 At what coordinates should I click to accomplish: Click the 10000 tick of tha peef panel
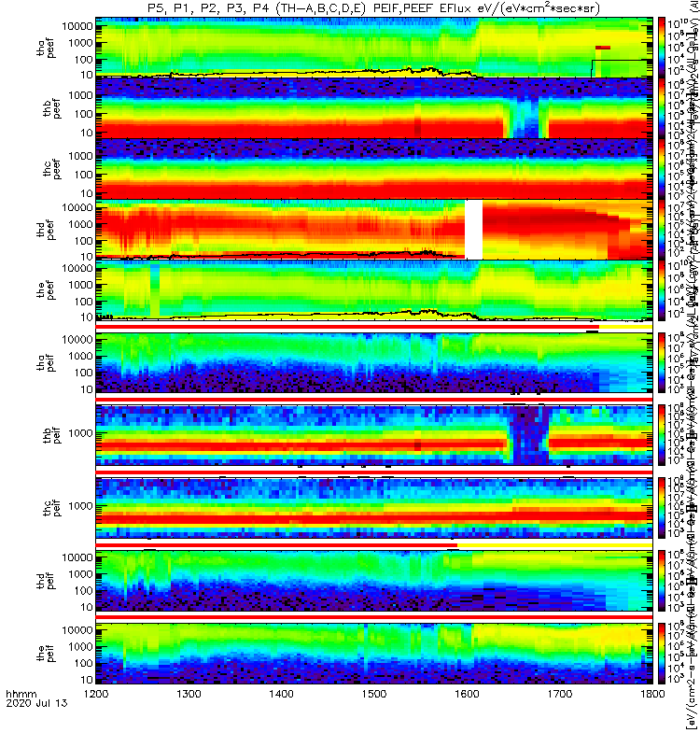pyautogui.click(x=77, y=27)
